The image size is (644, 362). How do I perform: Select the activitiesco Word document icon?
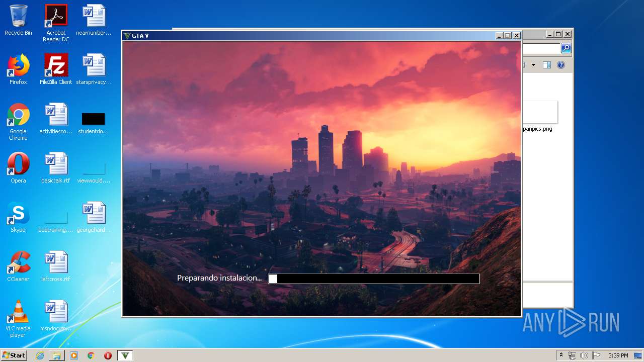click(x=56, y=119)
